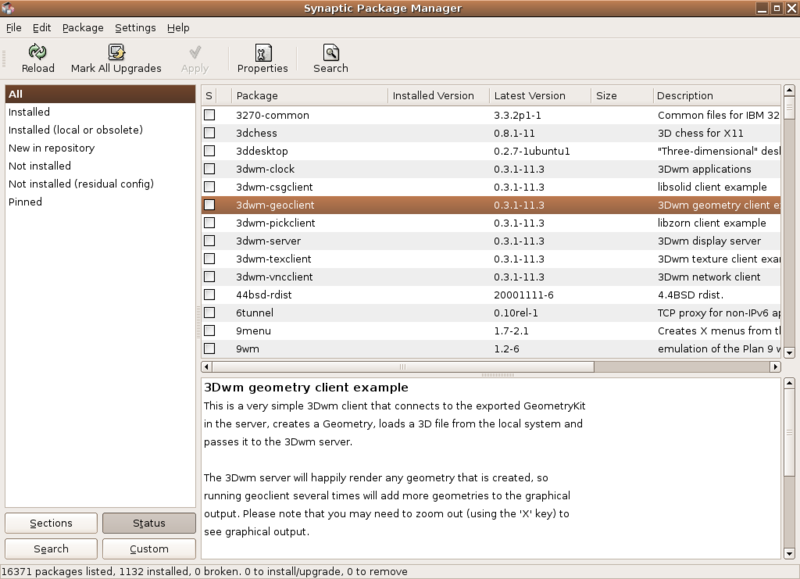Toggle status box for 44bsd-rdist
The image size is (800, 579).
209,295
